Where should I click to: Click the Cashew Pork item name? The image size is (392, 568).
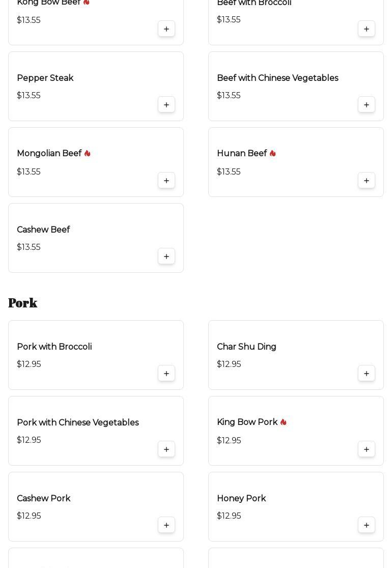44,499
